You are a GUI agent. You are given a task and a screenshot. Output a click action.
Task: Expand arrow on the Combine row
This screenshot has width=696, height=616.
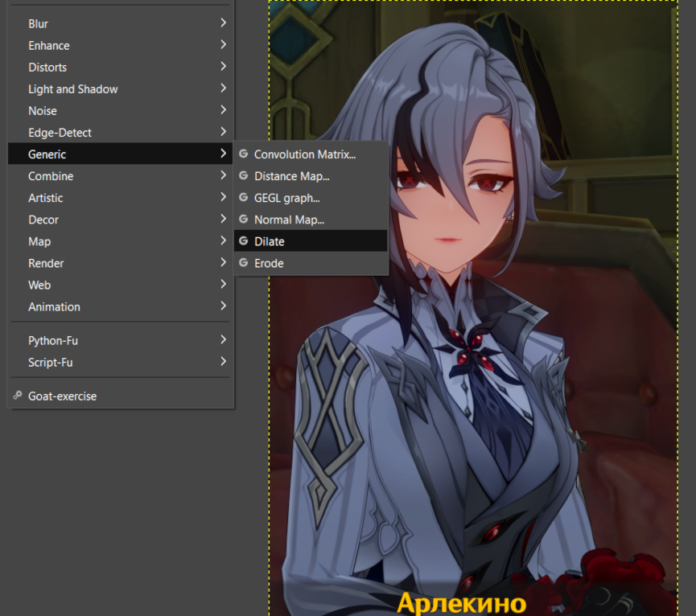point(223,175)
